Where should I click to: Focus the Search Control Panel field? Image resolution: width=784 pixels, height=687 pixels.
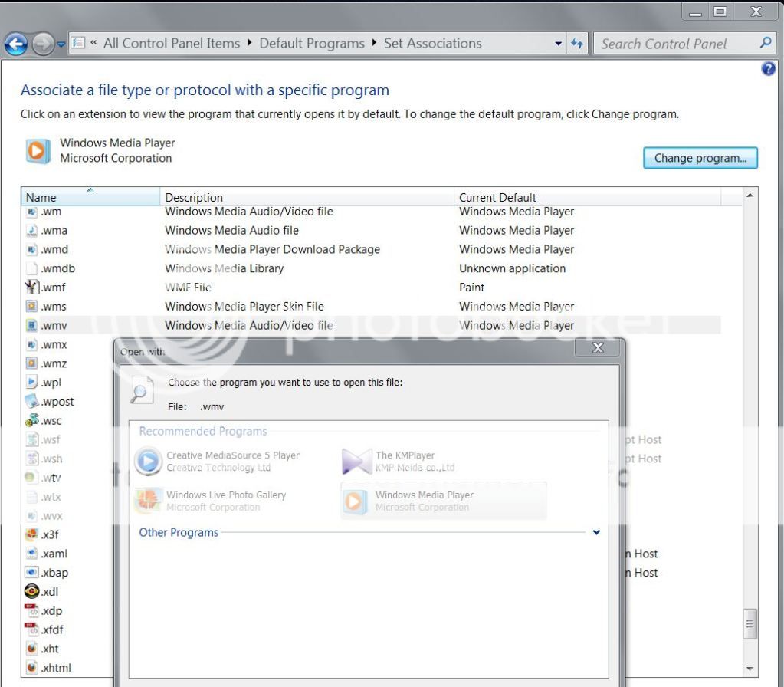(x=684, y=44)
